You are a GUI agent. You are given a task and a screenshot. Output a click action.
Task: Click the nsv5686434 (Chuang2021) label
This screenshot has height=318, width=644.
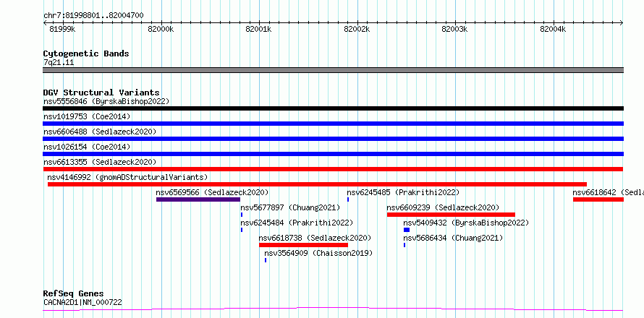(453, 238)
